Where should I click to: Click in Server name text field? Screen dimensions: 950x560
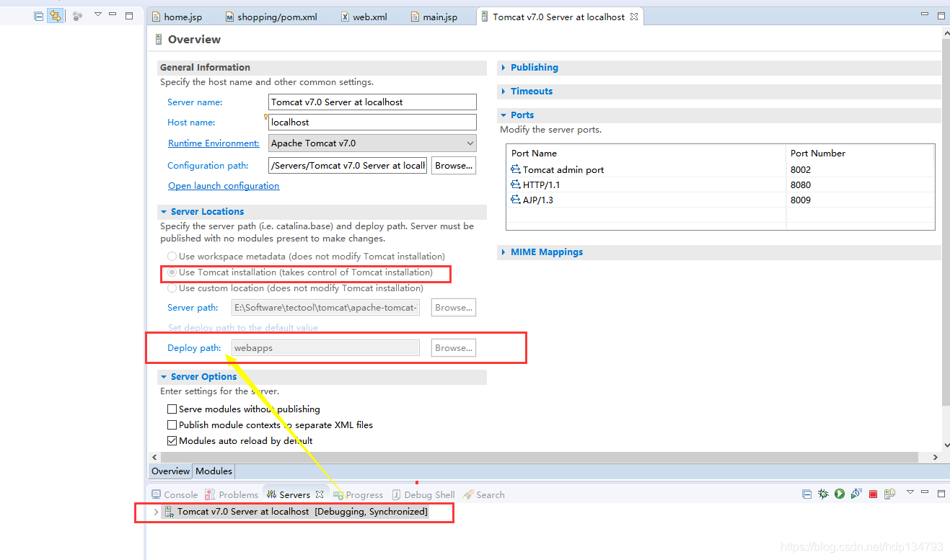372,102
